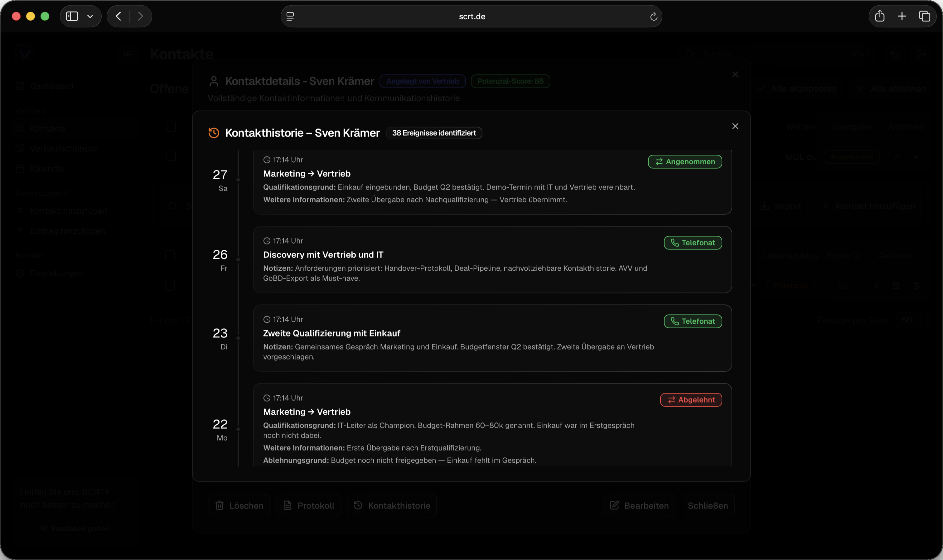The height and width of the screenshot is (560, 943).
Task: Click clock icon on 27 Sa entry
Action: tap(266, 160)
